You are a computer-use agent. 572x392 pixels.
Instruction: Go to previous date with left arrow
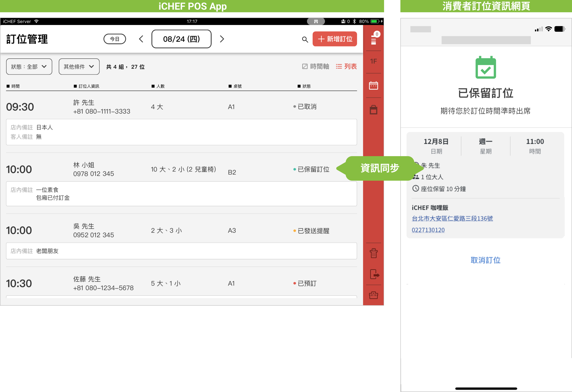[141, 39]
